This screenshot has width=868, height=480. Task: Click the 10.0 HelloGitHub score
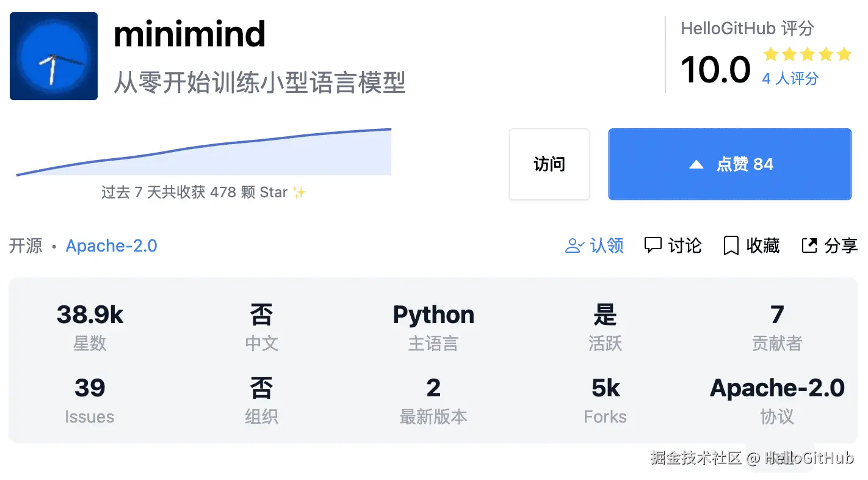(715, 70)
